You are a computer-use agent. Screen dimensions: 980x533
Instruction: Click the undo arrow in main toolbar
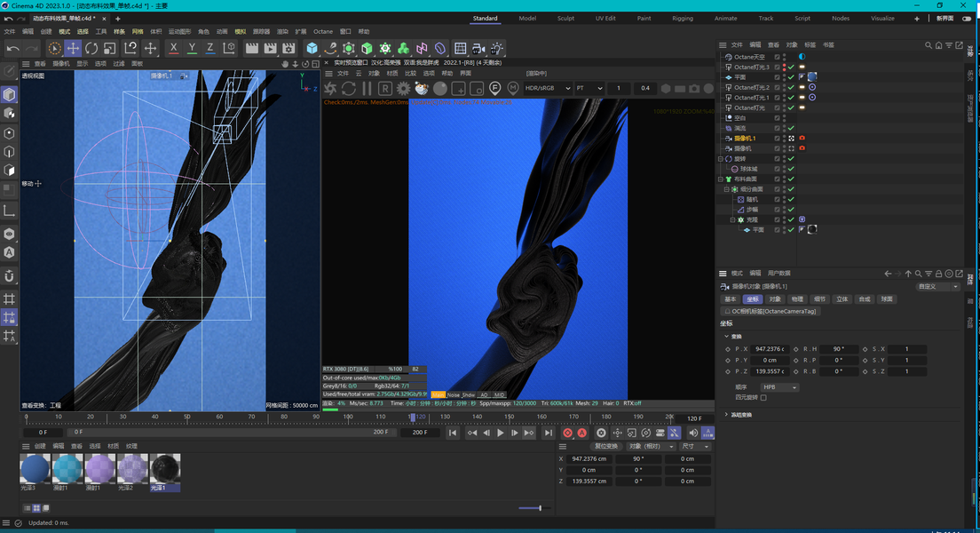[12, 48]
